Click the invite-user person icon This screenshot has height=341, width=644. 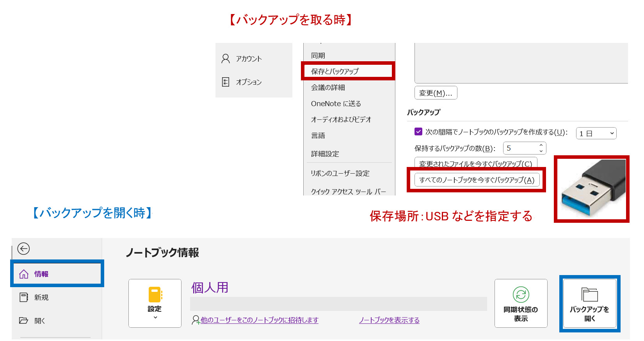pos(196,320)
